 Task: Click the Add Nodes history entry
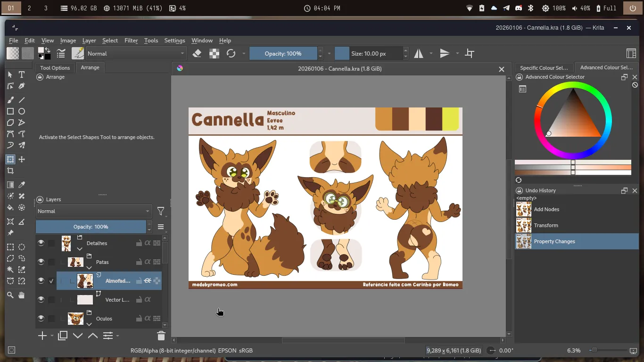[546, 209]
